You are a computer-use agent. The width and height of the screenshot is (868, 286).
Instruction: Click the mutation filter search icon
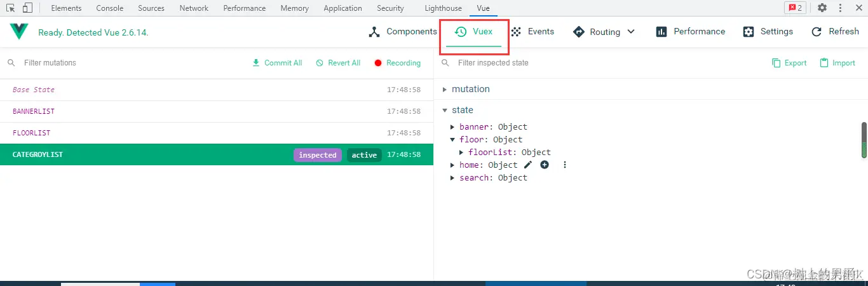[x=11, y=63]
